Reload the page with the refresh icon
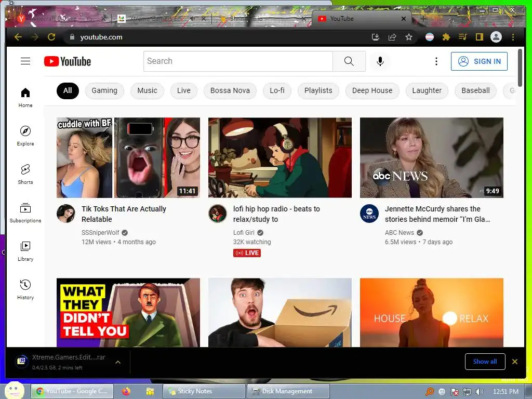Screen dimensions: 532x399 [x=51, y=37]
